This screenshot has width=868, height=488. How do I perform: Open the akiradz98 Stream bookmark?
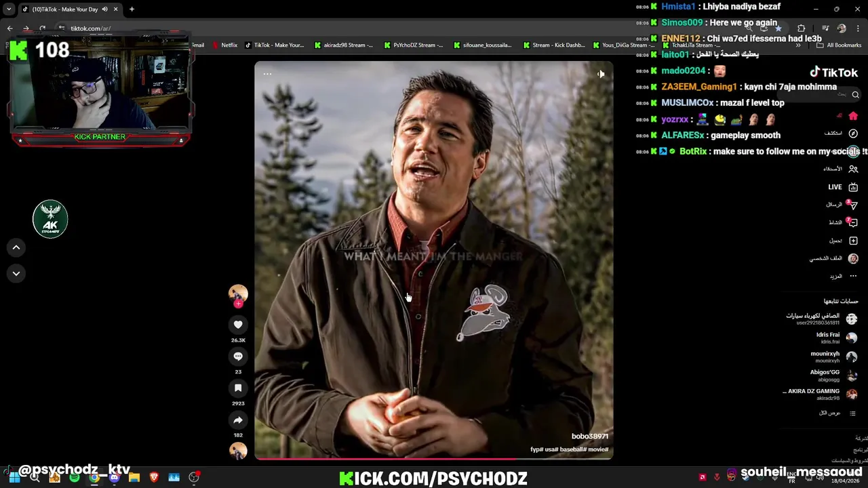click(x=343, y=45)
